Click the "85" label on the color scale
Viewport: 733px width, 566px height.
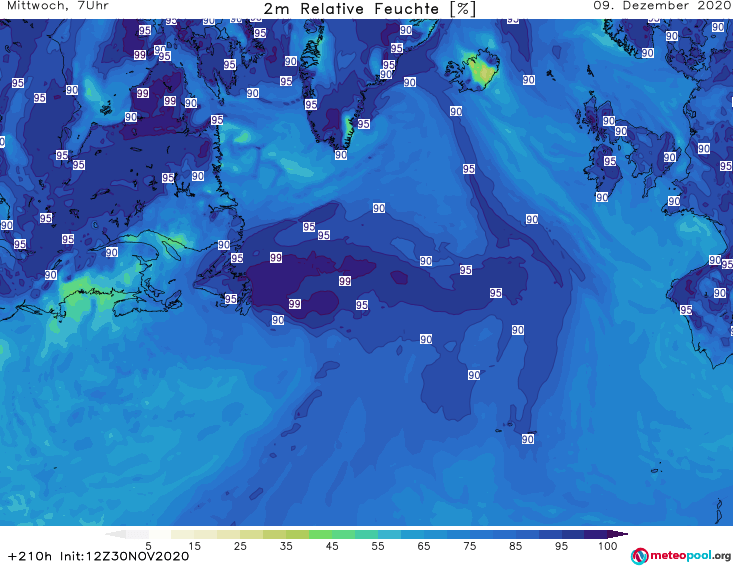point(516,546)
